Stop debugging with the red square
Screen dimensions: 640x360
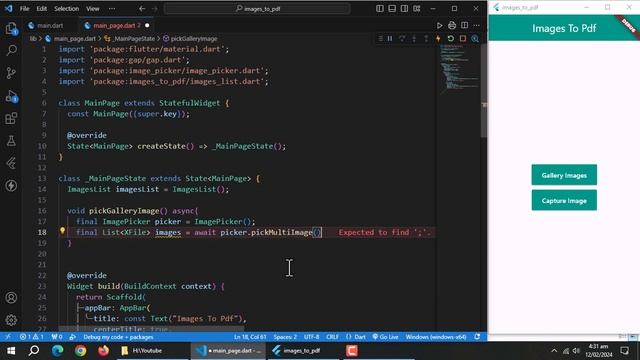coord(463,38)
